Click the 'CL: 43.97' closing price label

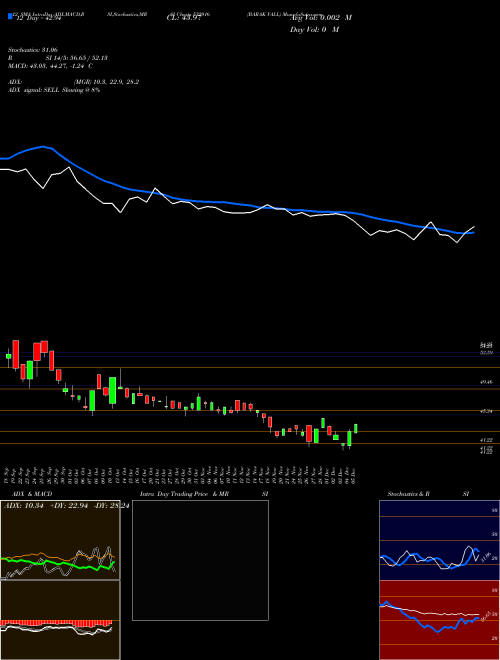pos(184,18)
